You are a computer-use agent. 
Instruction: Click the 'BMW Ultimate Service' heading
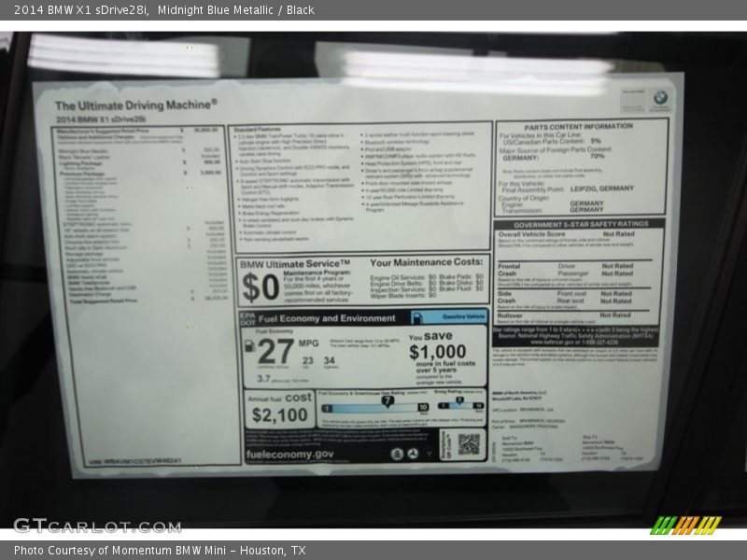tap(295, 264)
